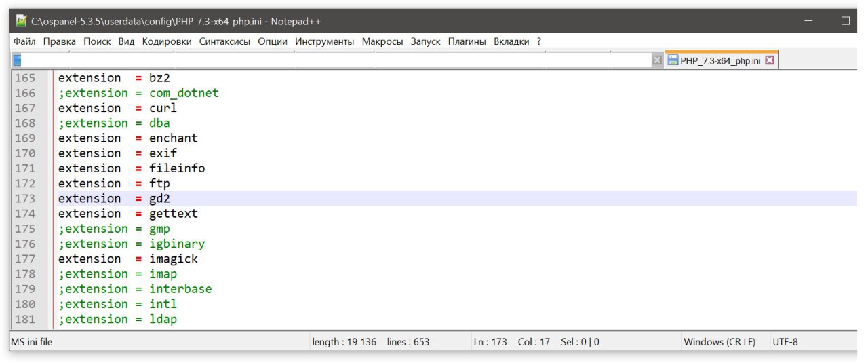This screenshot has width=868, height=363.
Task: Open the Инструменты menu
Action: tap(325, 41)
